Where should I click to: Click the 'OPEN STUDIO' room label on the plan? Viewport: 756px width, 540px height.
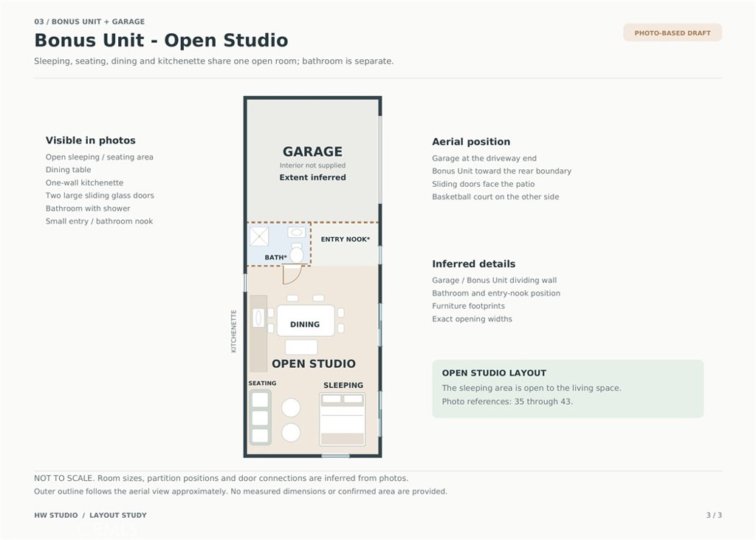pyautogui.click(x=313, y=364)
